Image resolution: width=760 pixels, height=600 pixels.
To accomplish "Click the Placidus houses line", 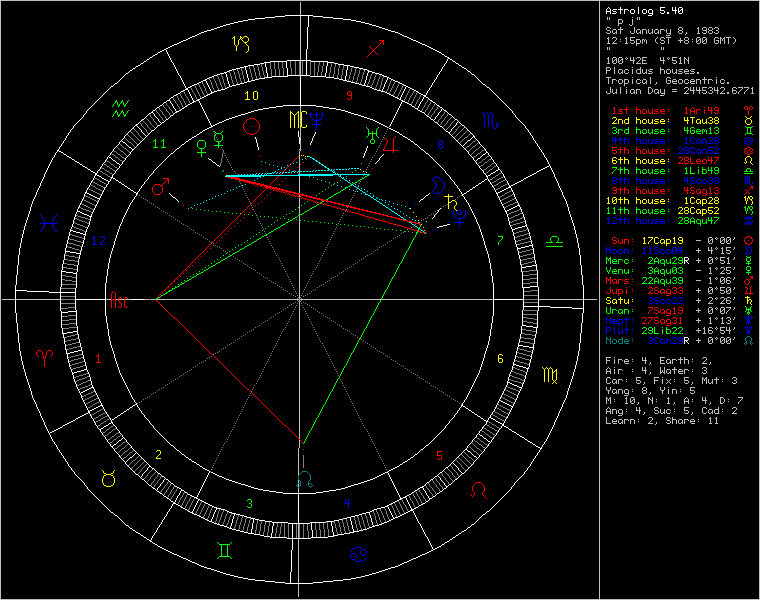I will pyautogui.click(x=653, y=71).
